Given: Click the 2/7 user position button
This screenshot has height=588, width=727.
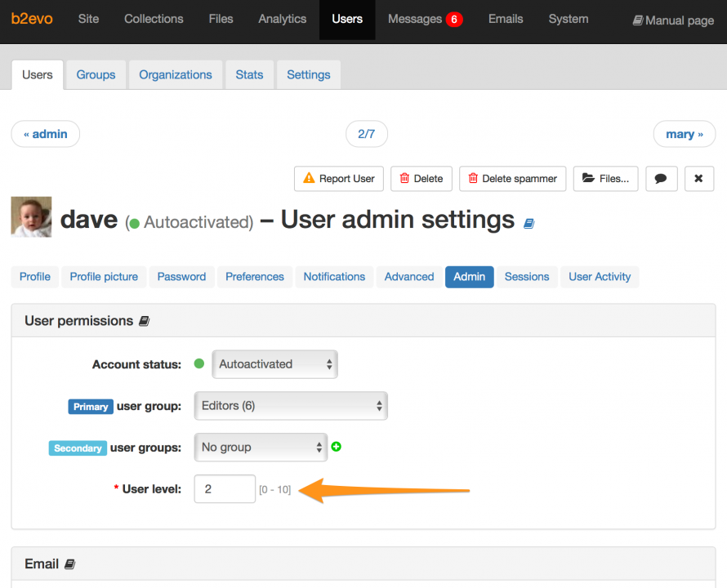Looking at the screenshot, I should [x=366, y=134].
